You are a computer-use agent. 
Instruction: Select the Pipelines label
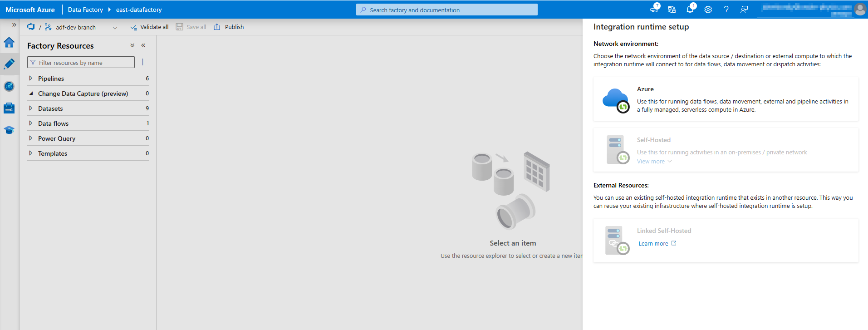point(51,79)
